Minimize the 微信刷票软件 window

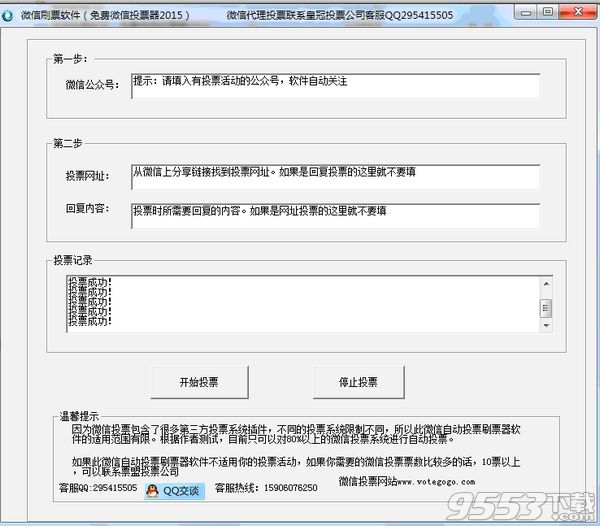click(x=526, y=13)
